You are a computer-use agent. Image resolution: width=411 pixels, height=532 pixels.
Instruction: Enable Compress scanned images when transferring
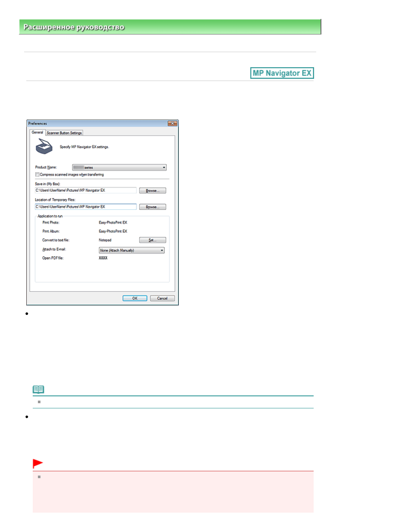[37, 174]
